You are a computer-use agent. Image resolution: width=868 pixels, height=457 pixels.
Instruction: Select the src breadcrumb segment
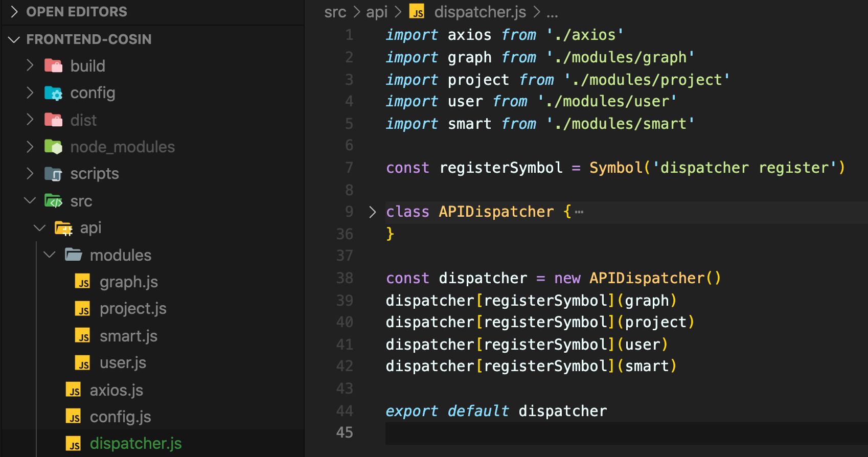click(x=335, y=12)
